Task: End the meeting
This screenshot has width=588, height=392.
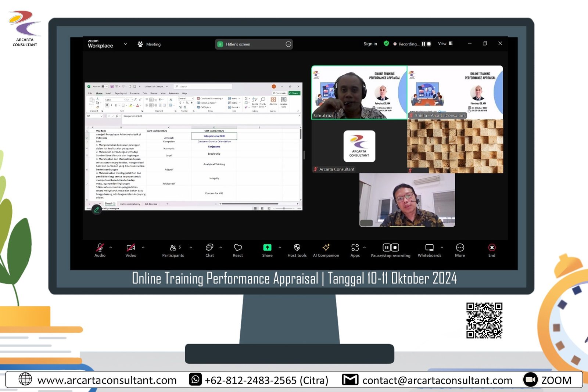Action: [x=492, y=248]
